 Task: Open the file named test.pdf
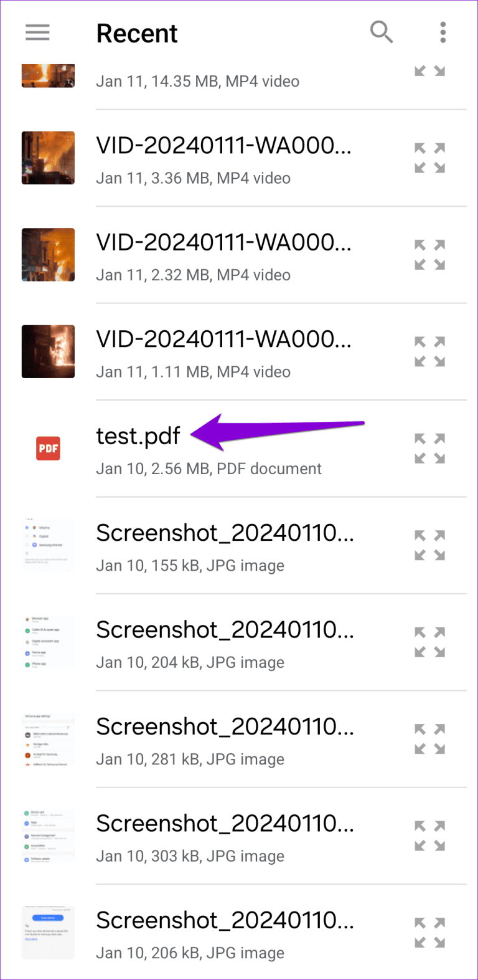coord(138,436)
